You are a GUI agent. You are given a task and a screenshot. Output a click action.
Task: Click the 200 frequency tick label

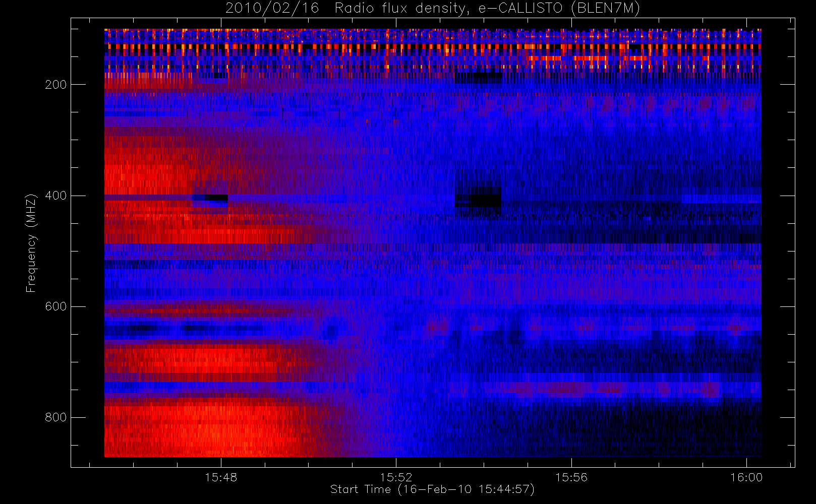56,85
